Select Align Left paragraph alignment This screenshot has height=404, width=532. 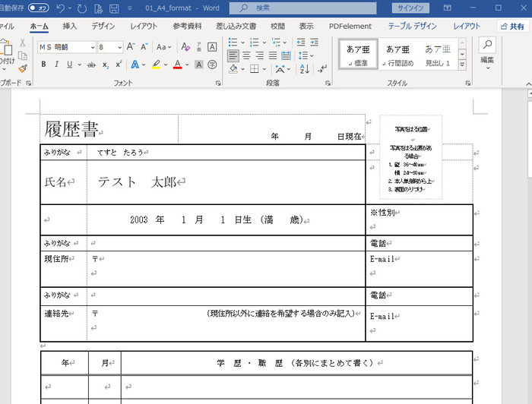click(233, 55)
